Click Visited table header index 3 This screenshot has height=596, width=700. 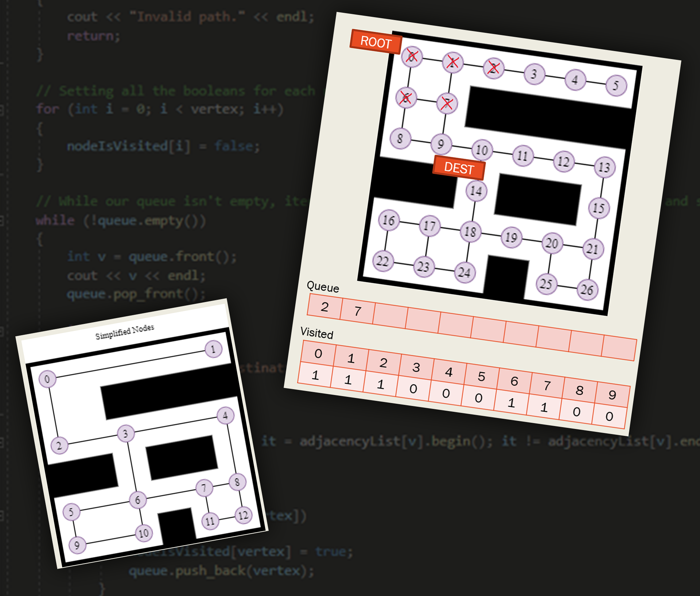point(416,367)
